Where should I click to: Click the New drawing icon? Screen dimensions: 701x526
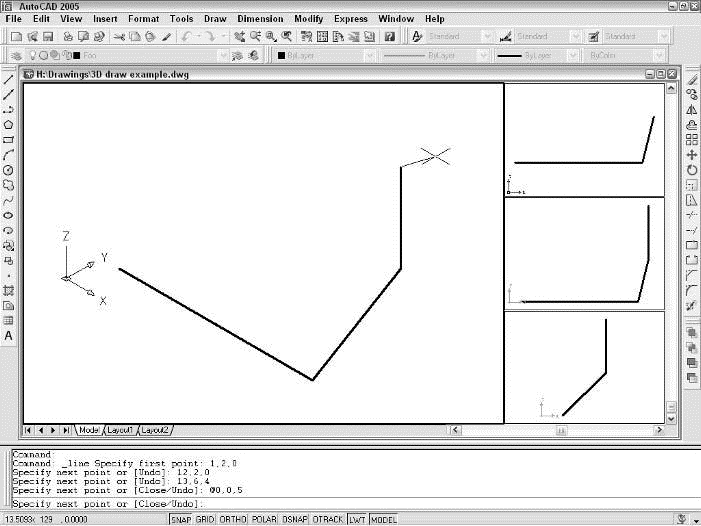coord(16,36)
